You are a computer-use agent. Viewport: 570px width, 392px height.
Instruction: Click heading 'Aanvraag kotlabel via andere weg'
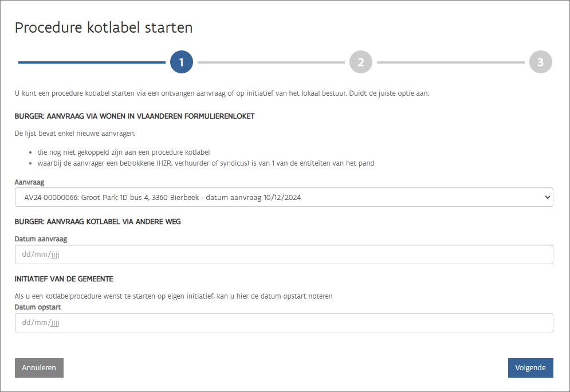tap(98, 221)
